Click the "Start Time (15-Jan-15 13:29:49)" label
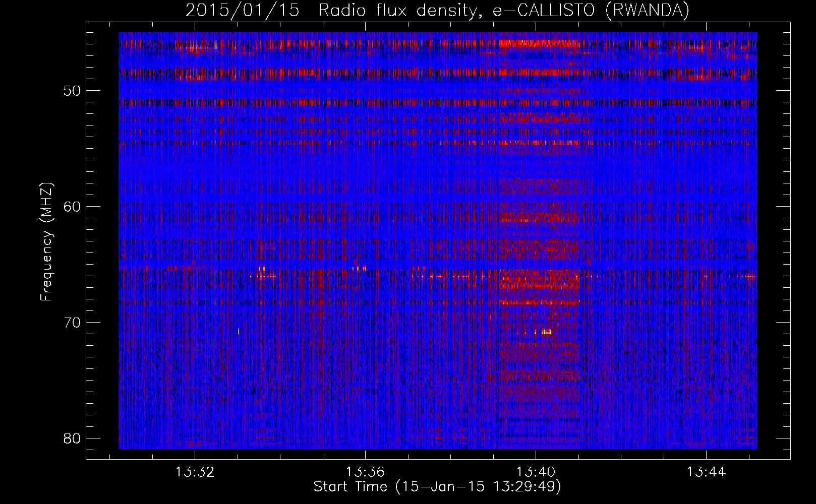This screenshot has height=504, width=816. pyautogui.click(x=437, y=487)
